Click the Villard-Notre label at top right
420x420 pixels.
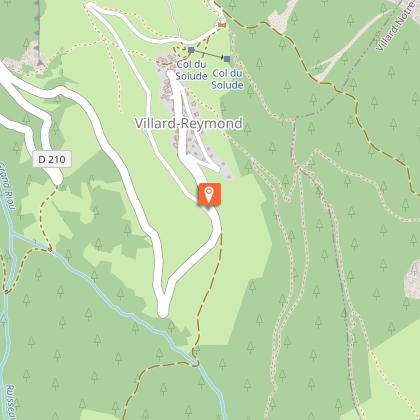pyautogui.click(x=396, y=27)
